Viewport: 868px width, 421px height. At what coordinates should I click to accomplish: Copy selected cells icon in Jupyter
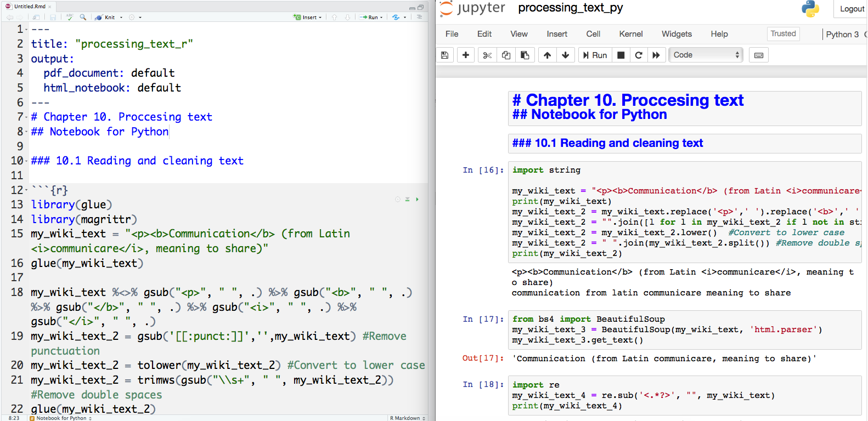point(506,55)
